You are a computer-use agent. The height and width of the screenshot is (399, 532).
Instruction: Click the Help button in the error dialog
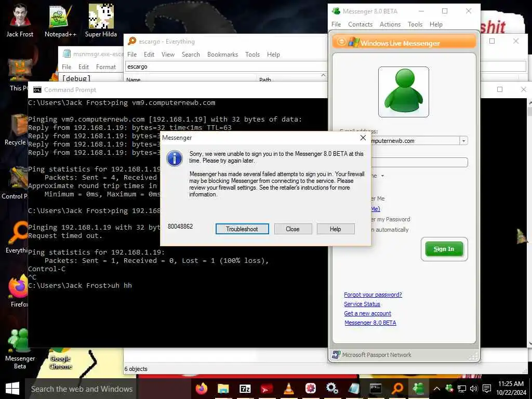[x=335, y=229]
